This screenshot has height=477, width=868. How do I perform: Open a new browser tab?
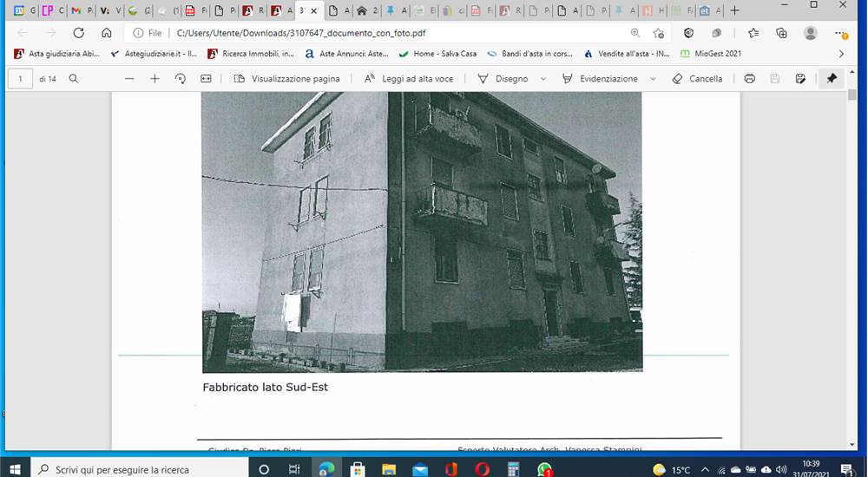coord(734,10)
